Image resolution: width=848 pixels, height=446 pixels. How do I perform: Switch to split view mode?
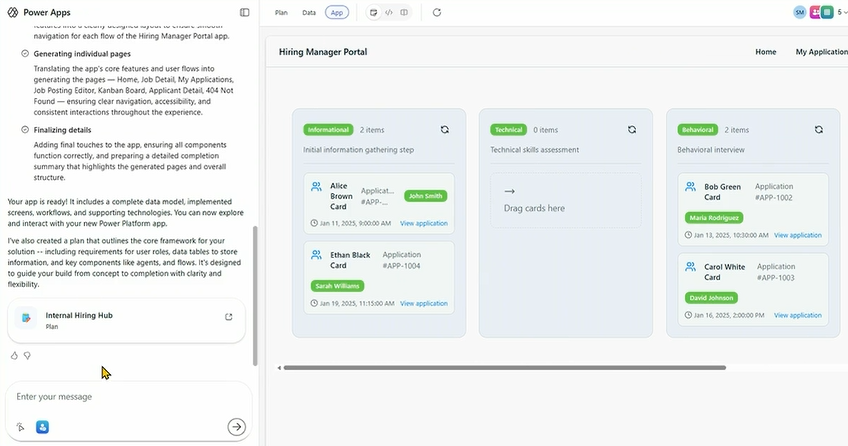coord(403,12)
